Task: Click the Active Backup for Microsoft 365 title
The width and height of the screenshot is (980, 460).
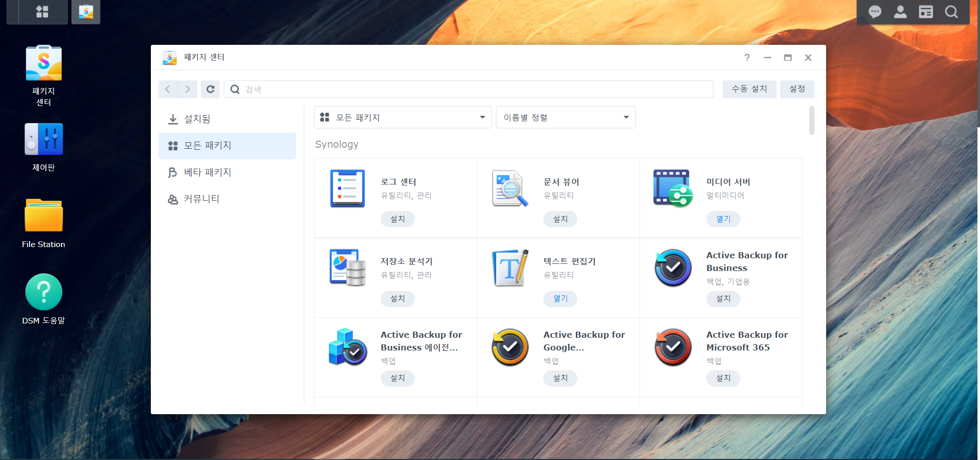Action: [x=747, y=341]
